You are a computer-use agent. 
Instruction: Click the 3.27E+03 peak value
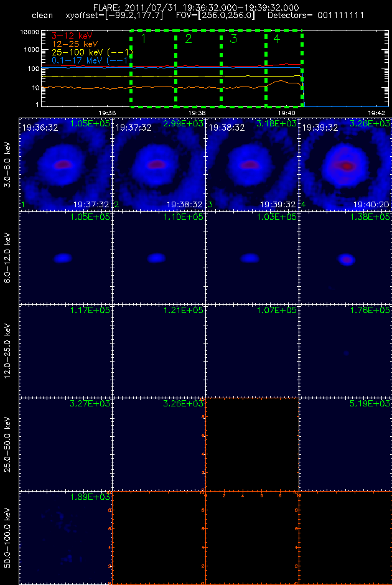(x=90, y=403)
